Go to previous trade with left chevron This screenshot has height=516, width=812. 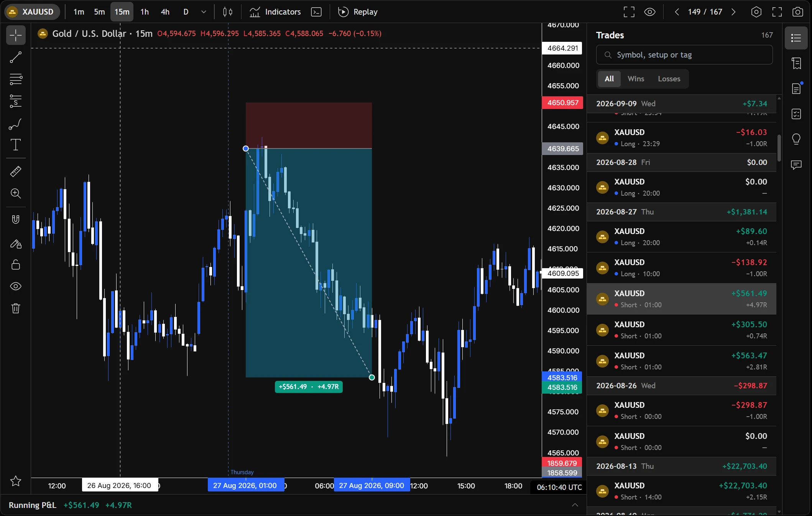[x=677, y=12]
